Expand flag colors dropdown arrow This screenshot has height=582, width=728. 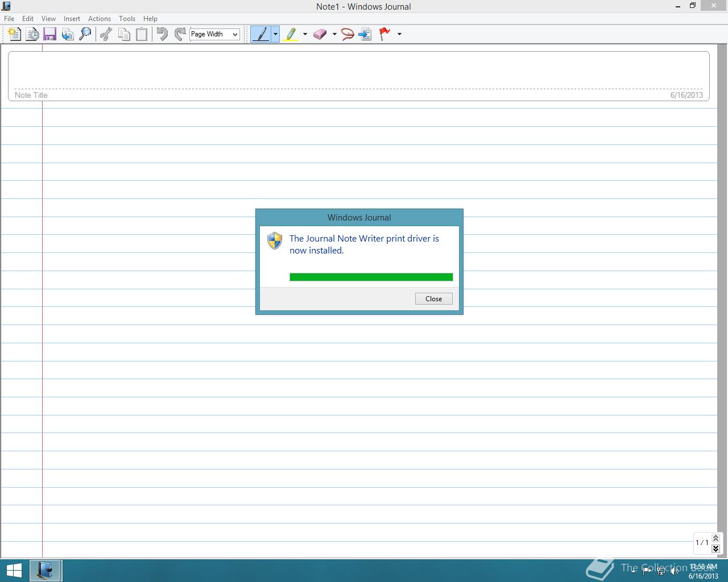click(x=399, y=34)
